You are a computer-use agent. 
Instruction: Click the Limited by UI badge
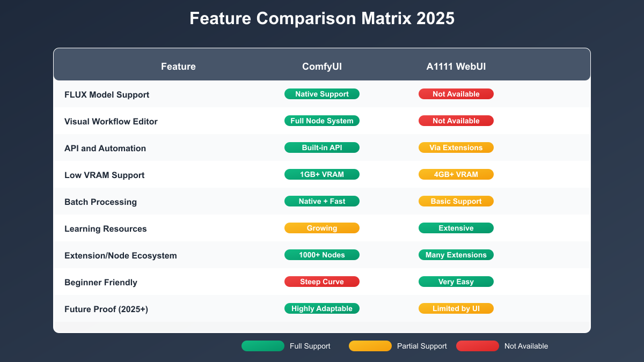click(456, 308)
